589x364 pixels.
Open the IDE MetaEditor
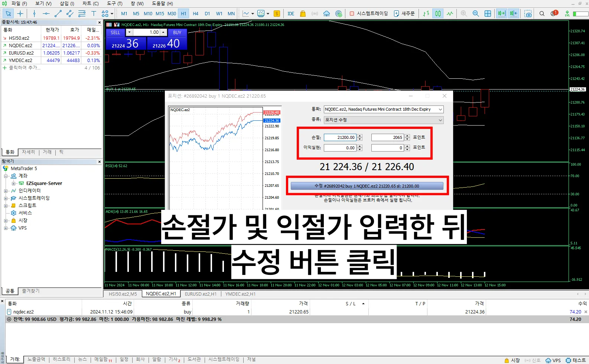click(x=291, y=13)
